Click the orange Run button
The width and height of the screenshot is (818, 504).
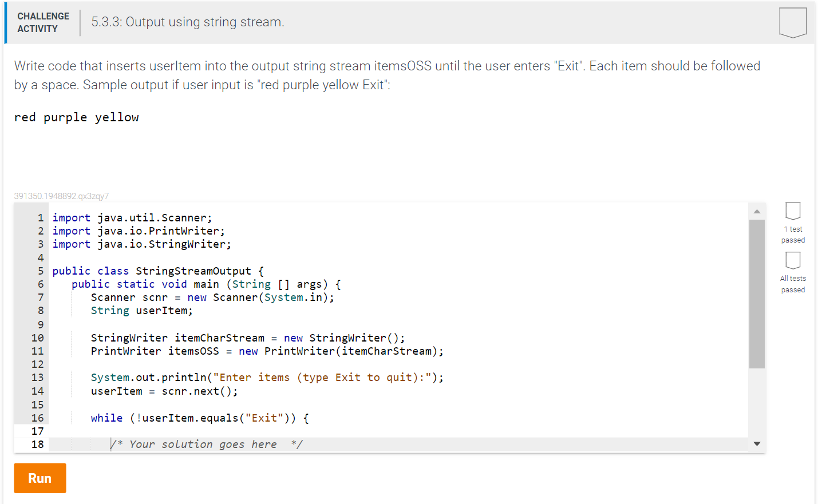tap(40, 478)
